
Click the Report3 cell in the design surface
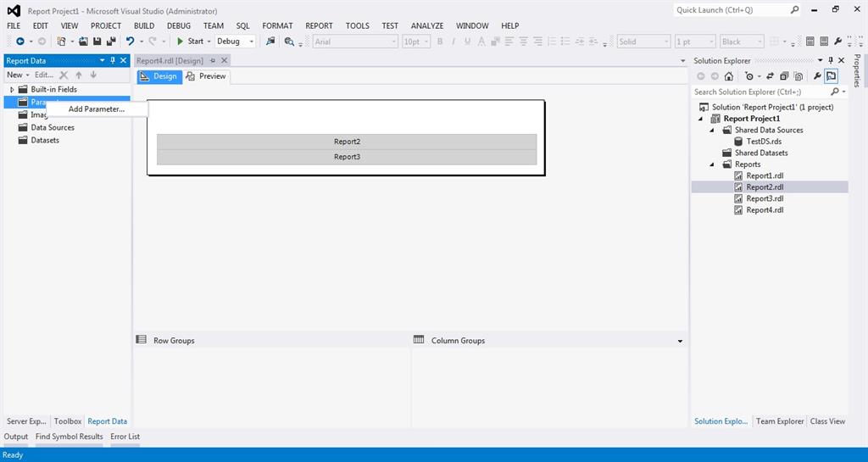347,157
